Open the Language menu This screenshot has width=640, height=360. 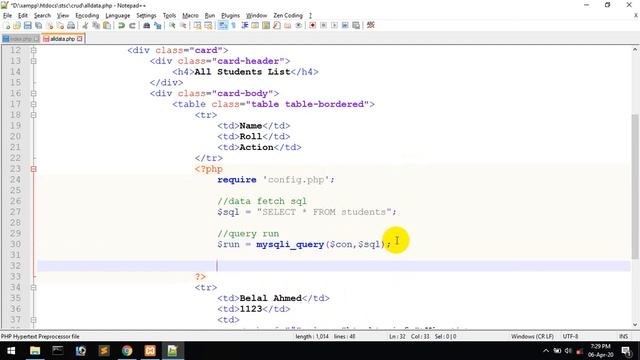pyautogui.click(x=118, y=15)
